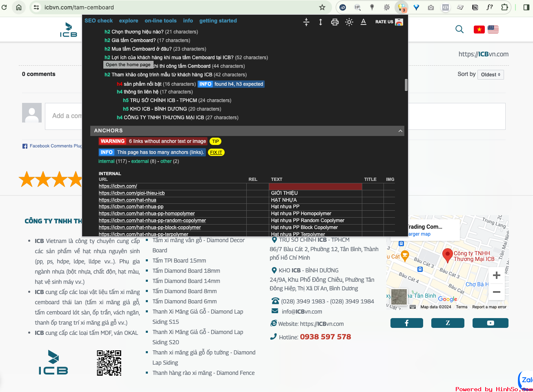The width and height of the screenshot is (533, 392).
Task: Open the Facebook social button in footer
Action: point(407,323)
